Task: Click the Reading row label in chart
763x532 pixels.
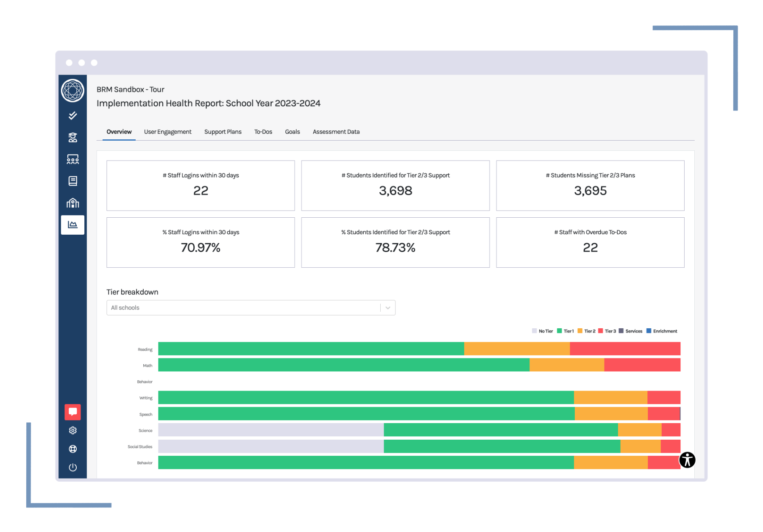Action: pyautogui.click(x=145, y=349)
